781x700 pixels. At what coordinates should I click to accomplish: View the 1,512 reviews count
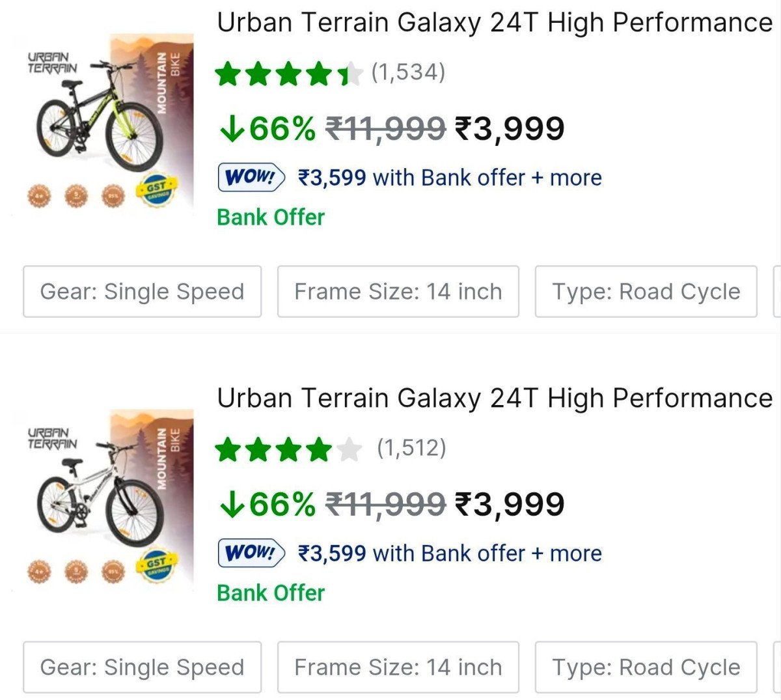coord(411,448)
